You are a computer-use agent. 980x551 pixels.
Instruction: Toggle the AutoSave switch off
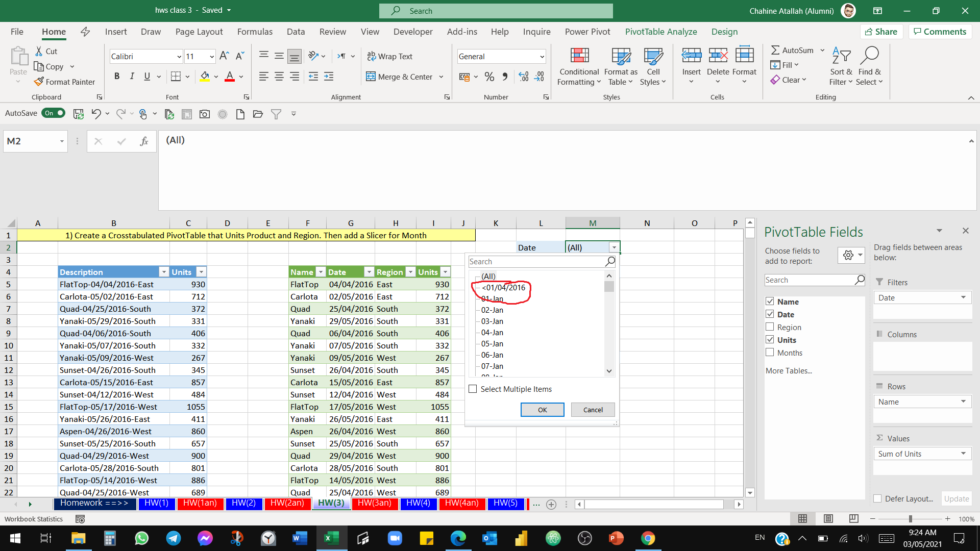point(53,113)
